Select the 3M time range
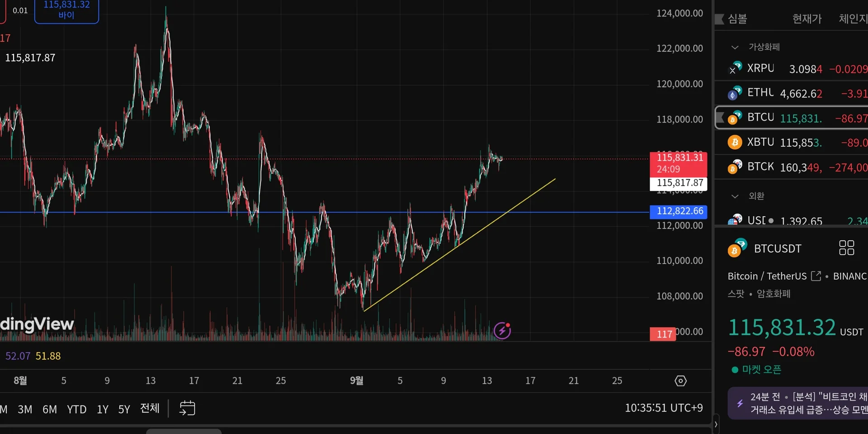The height and width of the screenshot is (434, 868). pyautogui.click(x=25, y=410)
